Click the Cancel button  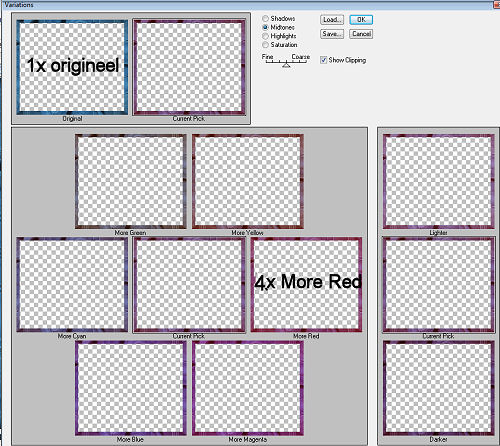tap(361, 34)
